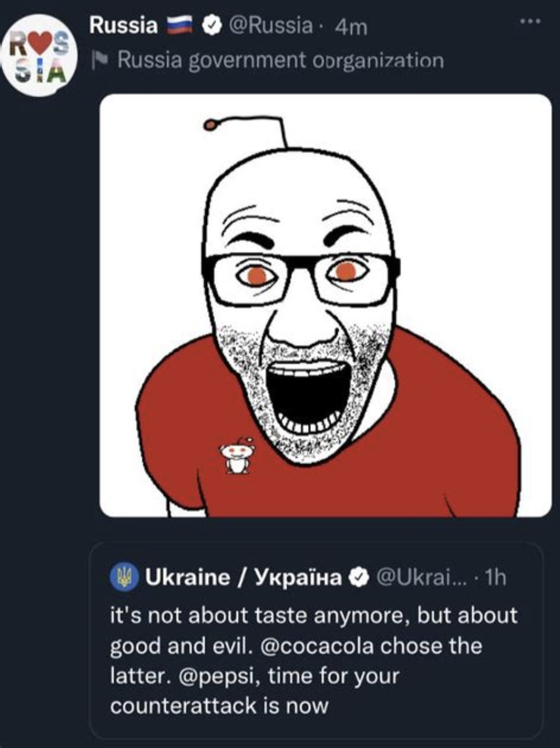Open the quoted tweet's 1h timestamp
Image resolution: width=560 pixels, height=748 pixels.
(x=495, y=577)
